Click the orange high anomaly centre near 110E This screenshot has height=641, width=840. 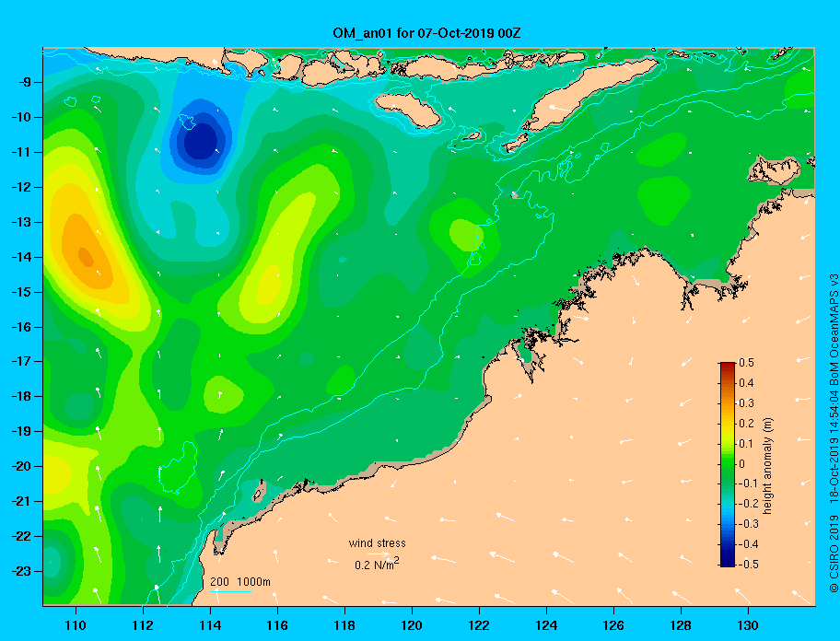85,256
